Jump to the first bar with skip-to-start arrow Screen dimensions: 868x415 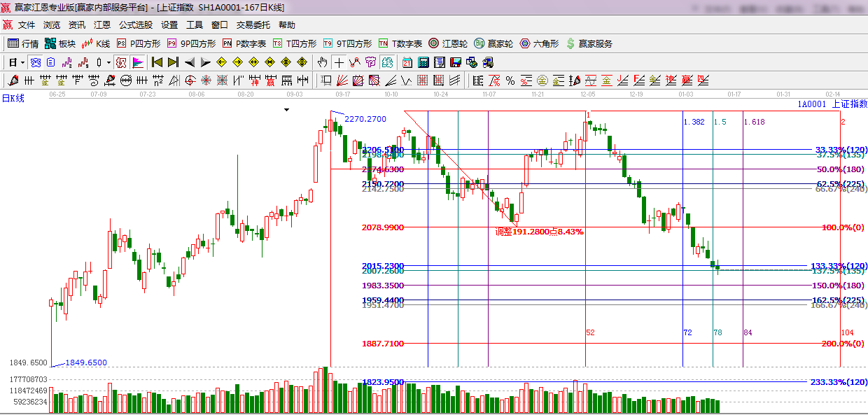pos(157,62)
